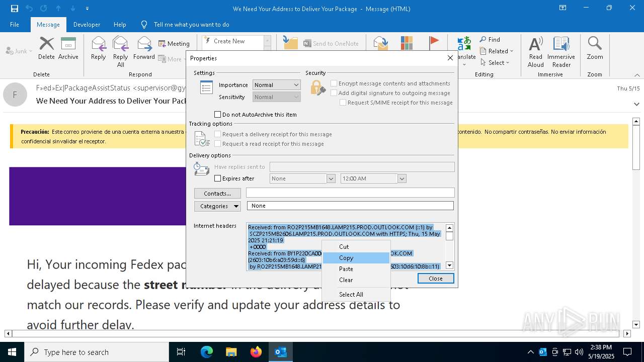Launch Immersive Reader
The image size is (644, 362).
click(561, 51)
